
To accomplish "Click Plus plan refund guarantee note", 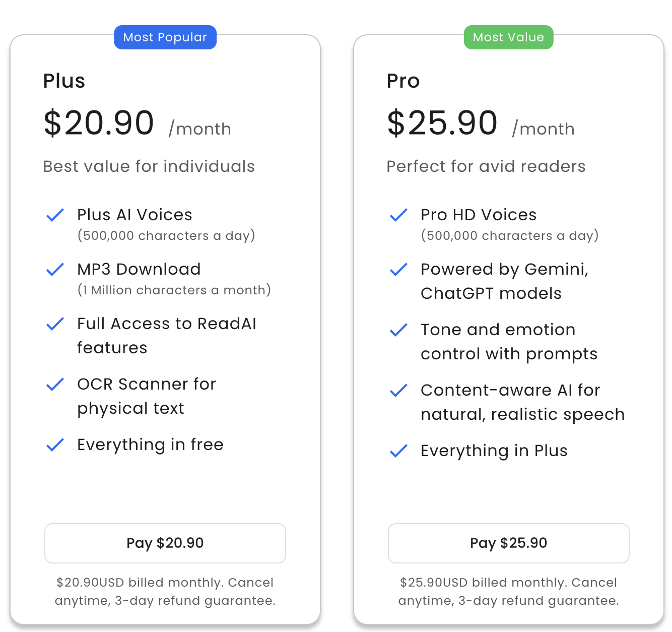I will click(x=165, y=592).
